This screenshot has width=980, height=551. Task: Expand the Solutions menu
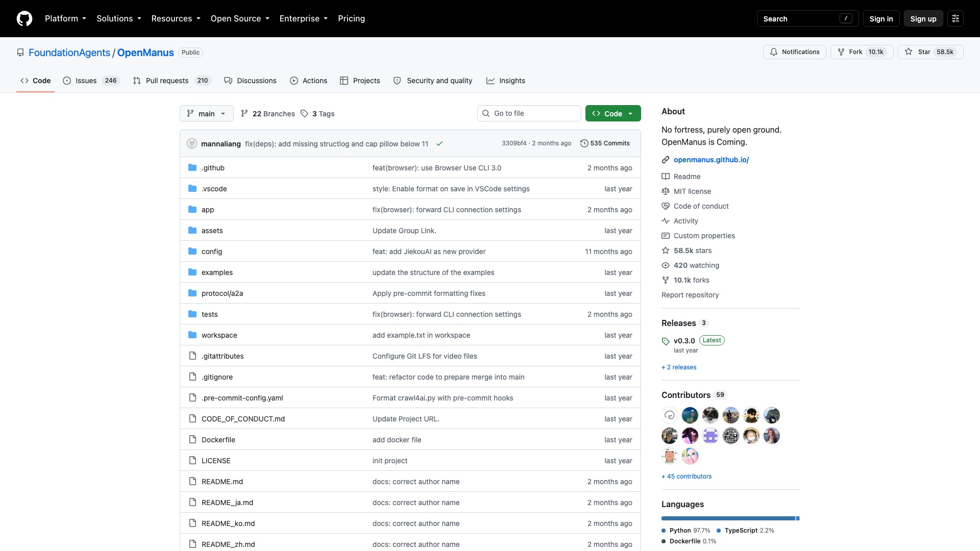[119, 18]
